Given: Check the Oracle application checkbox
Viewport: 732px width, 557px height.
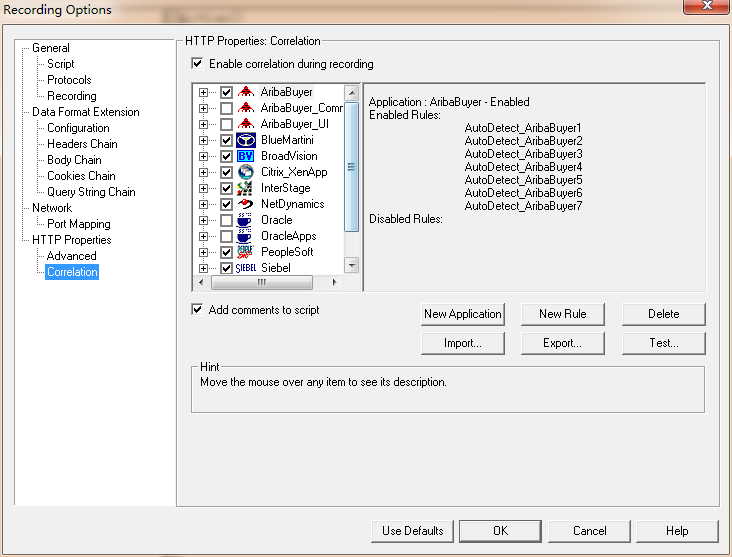Looking at the screenshot, I should point(226,220).
